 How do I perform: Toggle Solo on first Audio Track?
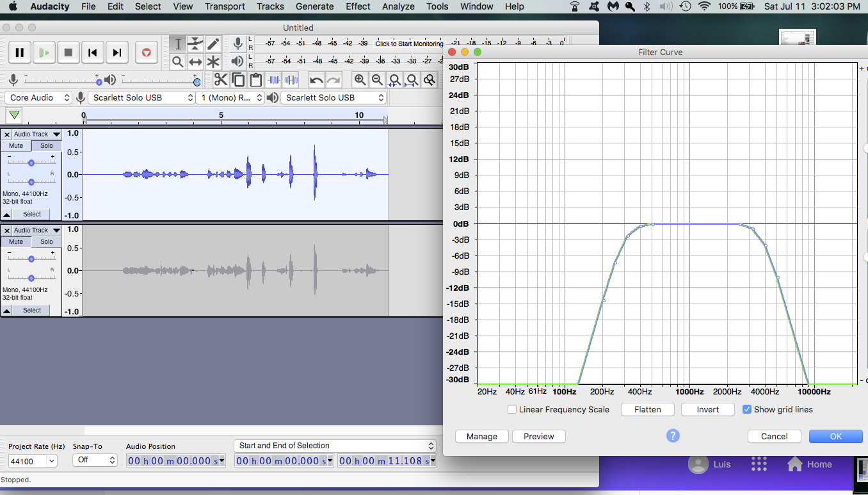(47, 145)
